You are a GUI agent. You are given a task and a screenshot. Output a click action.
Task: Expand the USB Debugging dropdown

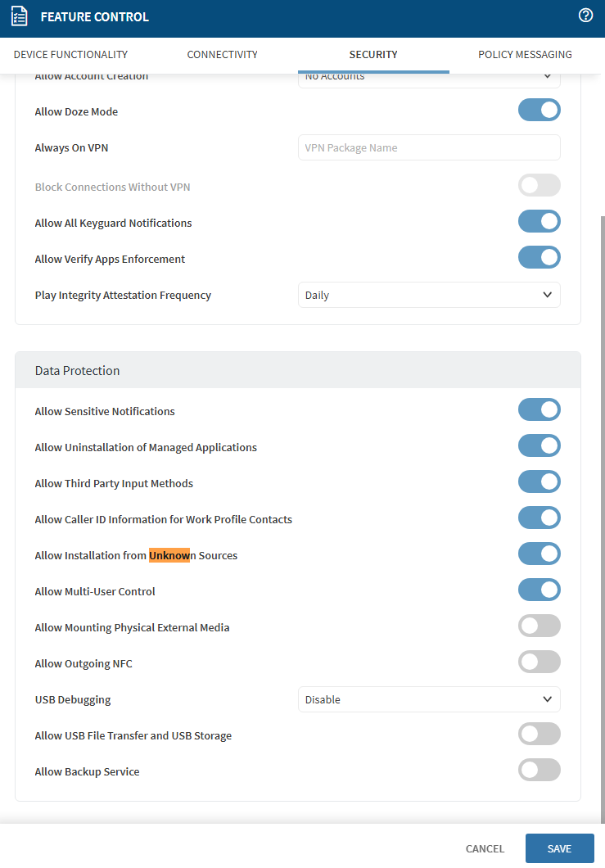point(429,699)
